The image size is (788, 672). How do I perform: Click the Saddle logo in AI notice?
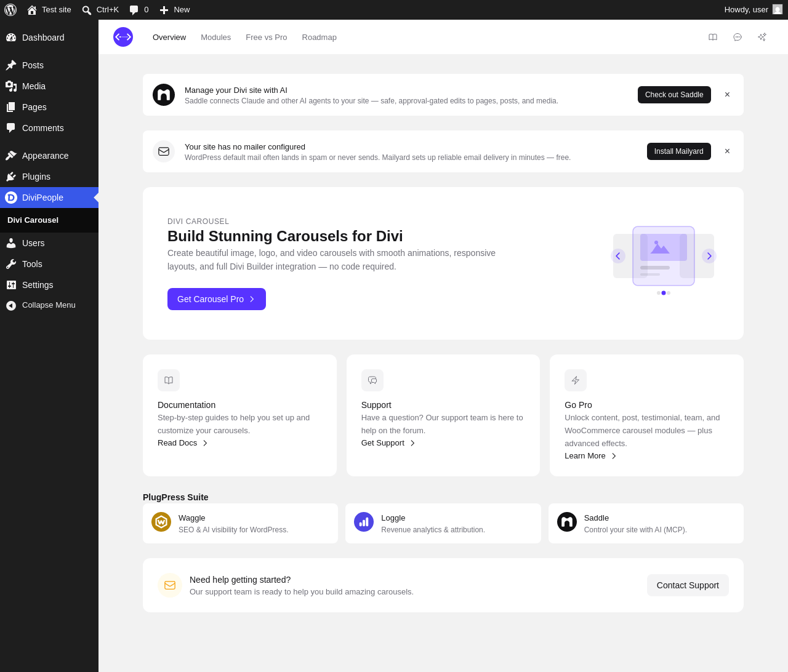click(164, 95)
